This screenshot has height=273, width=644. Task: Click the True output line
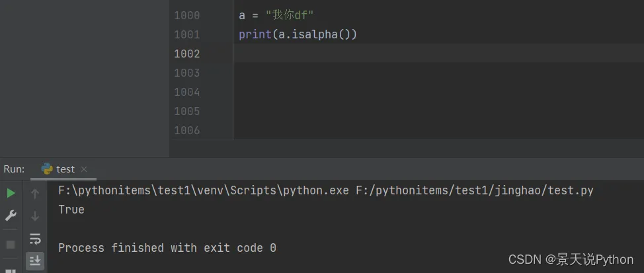[x=71, y=210]
